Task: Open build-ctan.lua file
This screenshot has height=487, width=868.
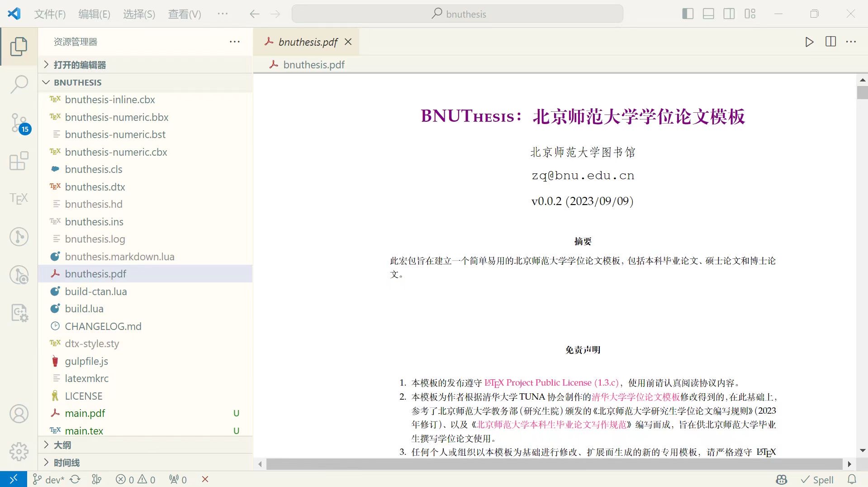Action: coord(145,291)
